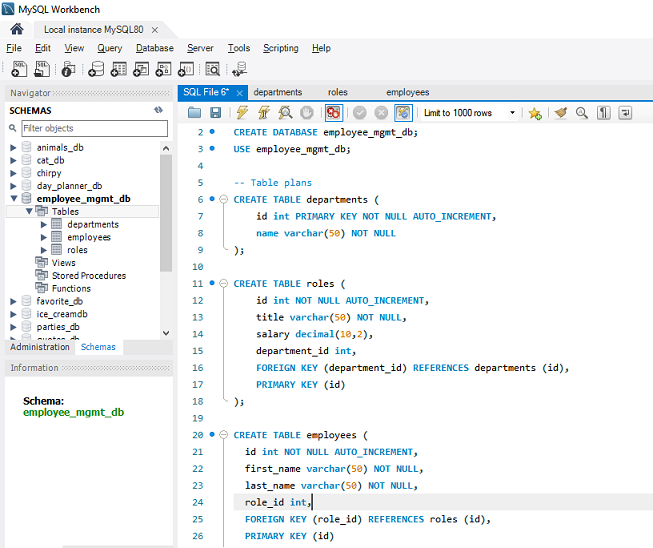Expand the roles table node
653x548 pixels.
coord(44,250)
